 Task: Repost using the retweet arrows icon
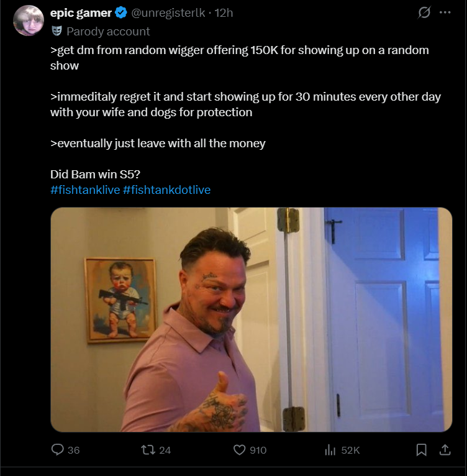coord(148,449)
